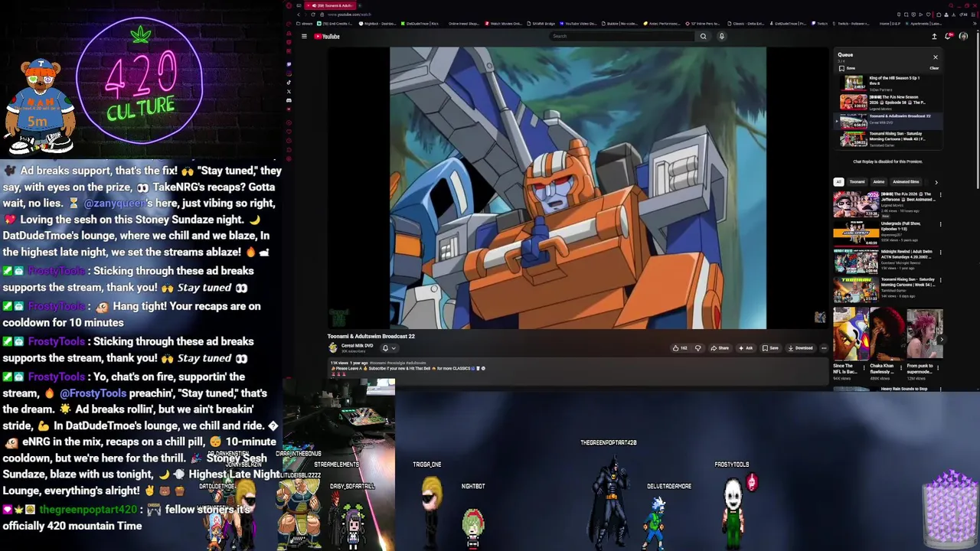Open options menu for The PJs 2026 video
Image resolution: width=980 pixels, height=551 pixels.
[940, 195]
